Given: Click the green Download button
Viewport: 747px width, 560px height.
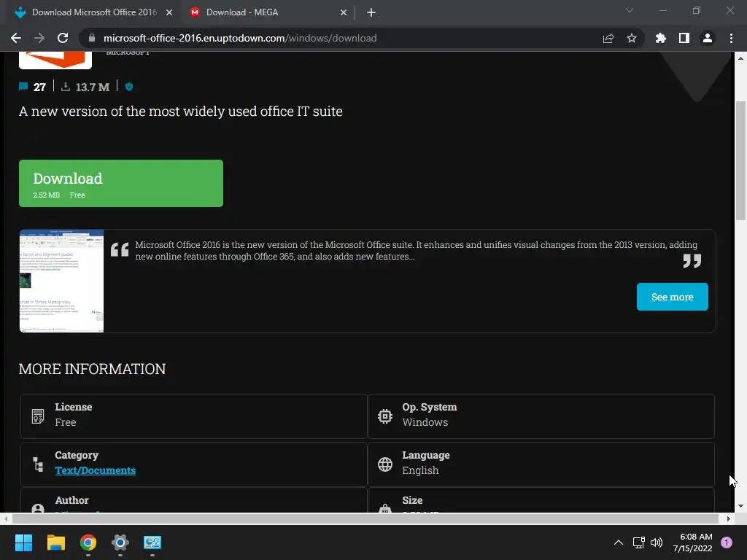Looking at the screenshot, I should (121, 183).
